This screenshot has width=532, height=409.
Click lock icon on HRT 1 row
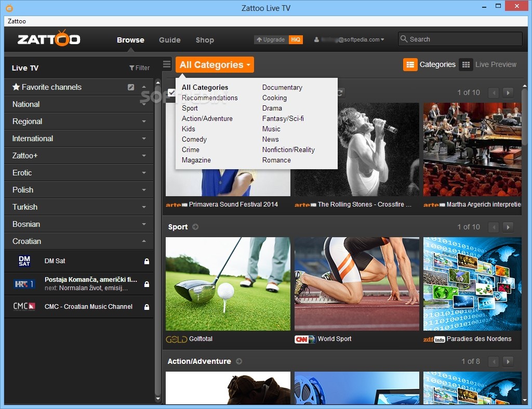pyautogui.click(x=147, y=284)
